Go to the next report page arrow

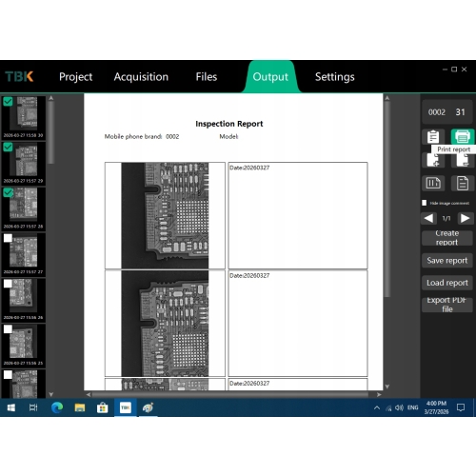tap(465, 218)
